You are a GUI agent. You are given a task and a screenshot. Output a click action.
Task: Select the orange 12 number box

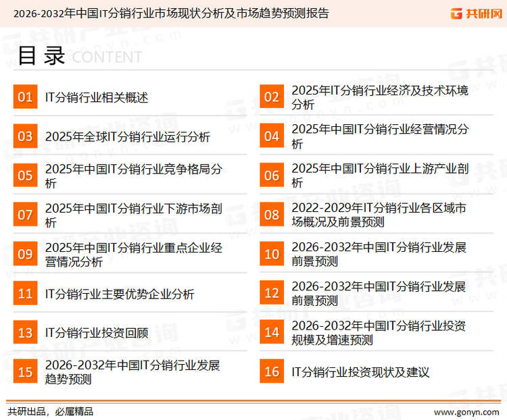point(272,293)
